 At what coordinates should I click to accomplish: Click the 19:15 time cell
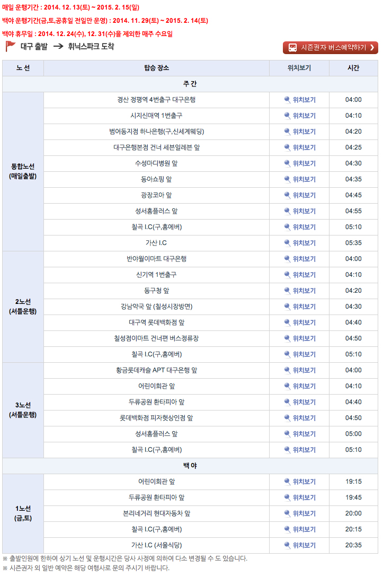(x=353, y=482)
